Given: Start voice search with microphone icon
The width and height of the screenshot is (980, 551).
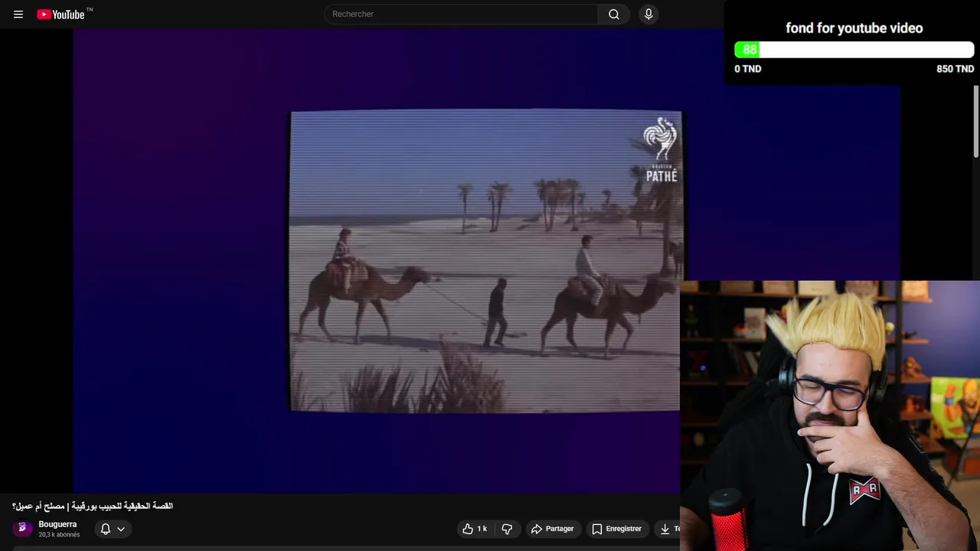Looking at the screenshot, I should [648, 14].
